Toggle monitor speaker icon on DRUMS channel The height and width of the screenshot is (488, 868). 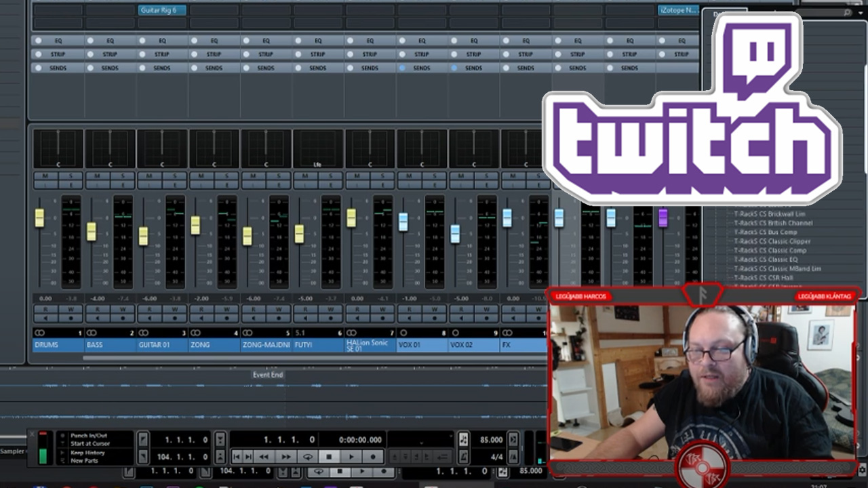[45, 318]
